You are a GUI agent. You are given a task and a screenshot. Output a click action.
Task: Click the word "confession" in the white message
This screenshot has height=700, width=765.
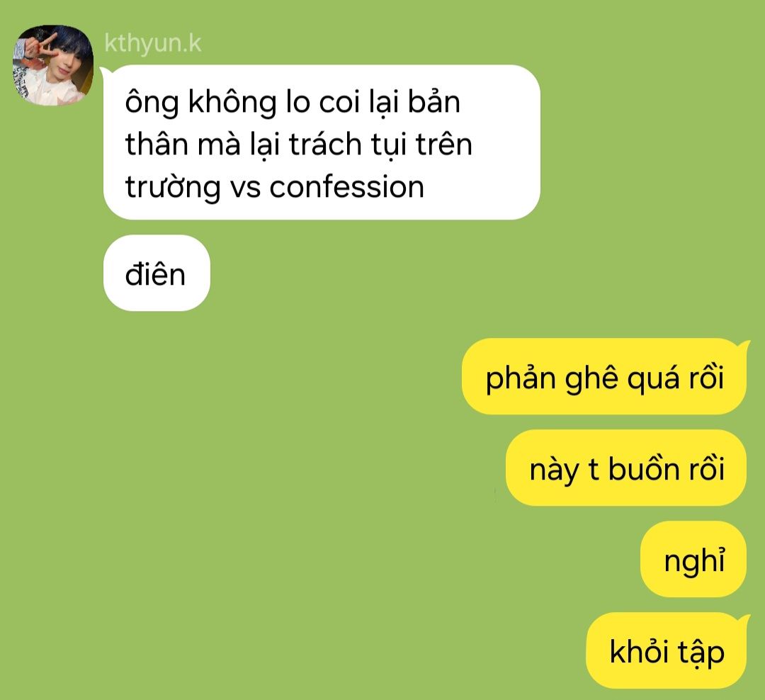pos(347,188)
